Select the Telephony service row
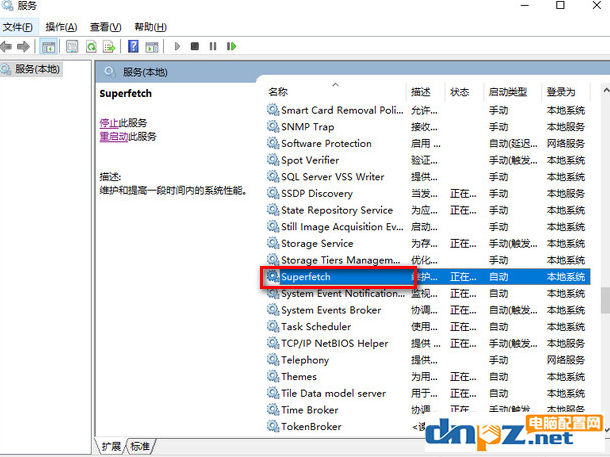Image resolution: width=610 pixels, height=457 pixels. [x=428, y=360]
